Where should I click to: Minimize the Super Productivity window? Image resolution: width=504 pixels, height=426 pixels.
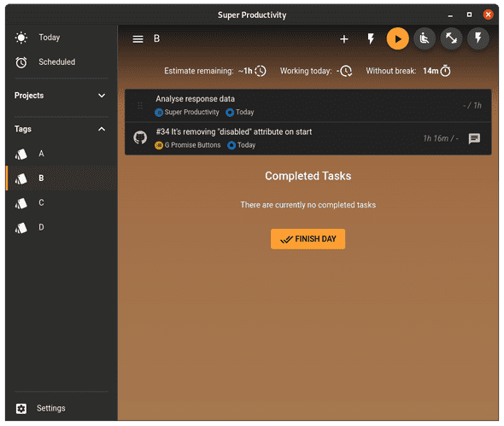pyautogui.click(x=450, y=15)
